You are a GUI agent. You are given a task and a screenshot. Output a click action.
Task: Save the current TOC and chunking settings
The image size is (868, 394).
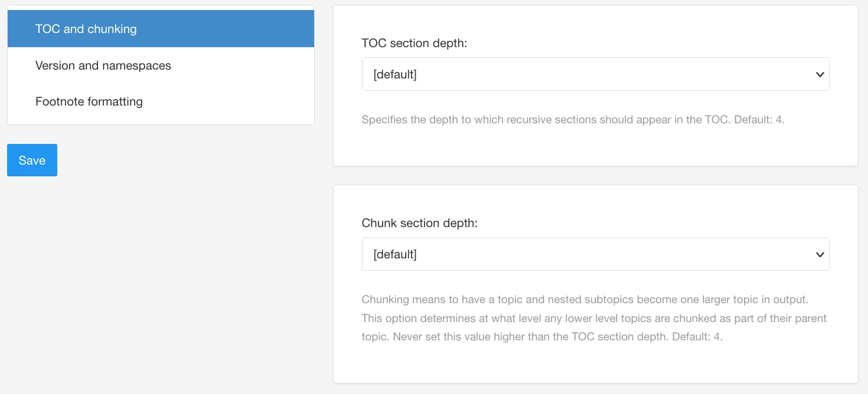[32, 160]
